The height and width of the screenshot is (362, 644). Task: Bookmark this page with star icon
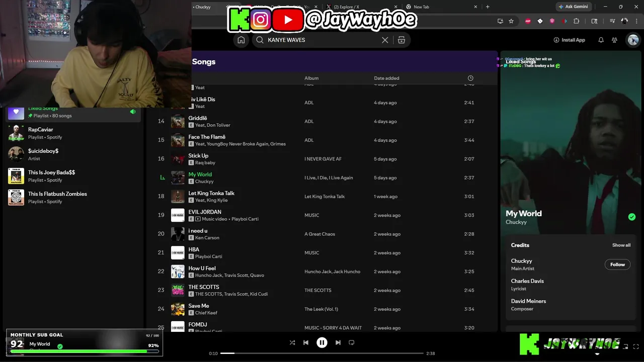(x=511, y=21)
